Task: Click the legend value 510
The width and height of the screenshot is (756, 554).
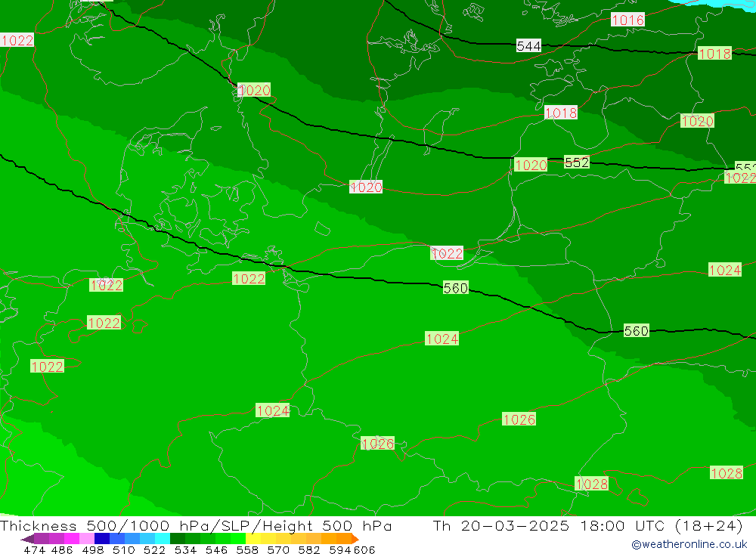Action: (x=124, y=549)
